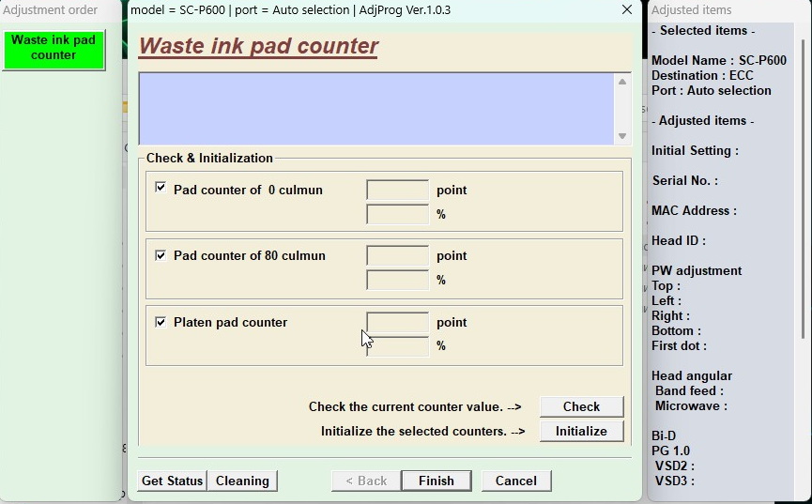Uncheck the Pad counter of 80 culmun checkbox
812x504 pixels.
click(161, 255)
